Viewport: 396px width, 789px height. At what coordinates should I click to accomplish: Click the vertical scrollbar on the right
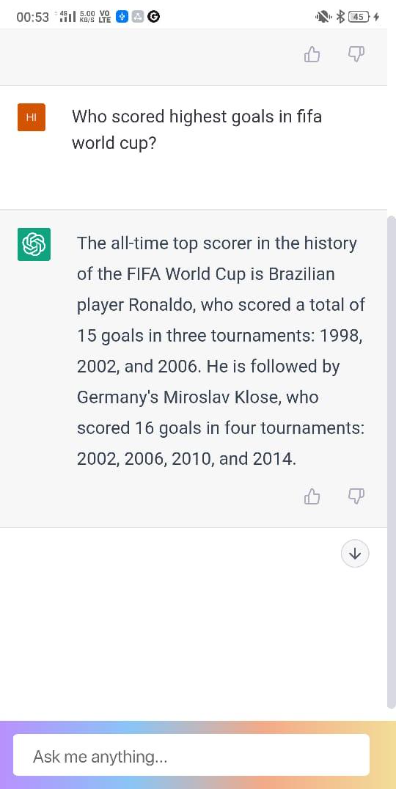(391, 462)
